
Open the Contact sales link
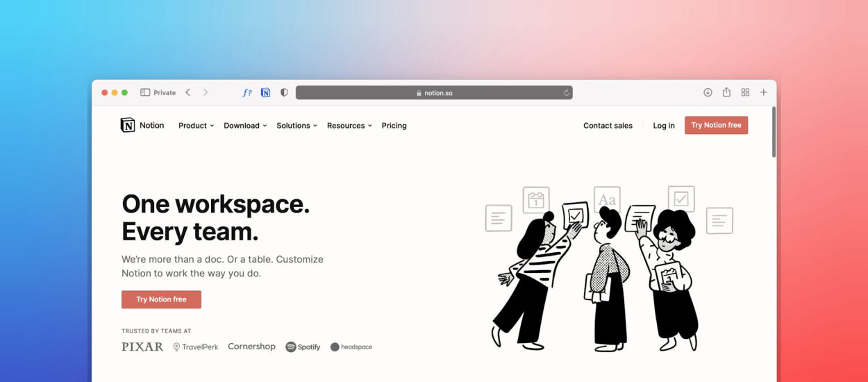(608, 126)
